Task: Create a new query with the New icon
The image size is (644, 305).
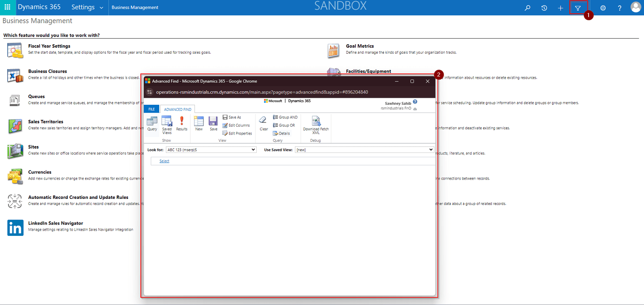Action: click(198, 124)
